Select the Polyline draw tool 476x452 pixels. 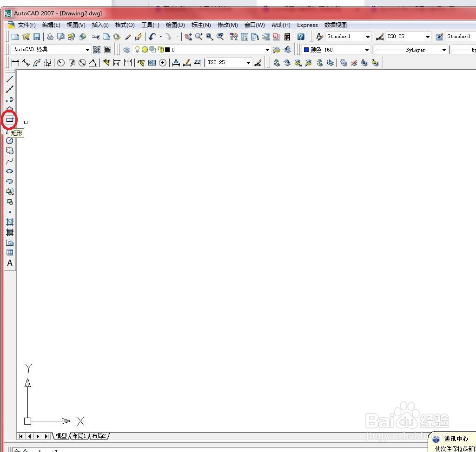[x=10, y=99]
